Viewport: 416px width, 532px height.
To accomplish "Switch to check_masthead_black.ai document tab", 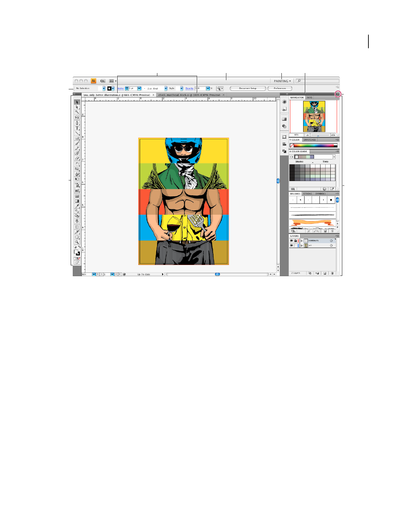I will (189, 95).
